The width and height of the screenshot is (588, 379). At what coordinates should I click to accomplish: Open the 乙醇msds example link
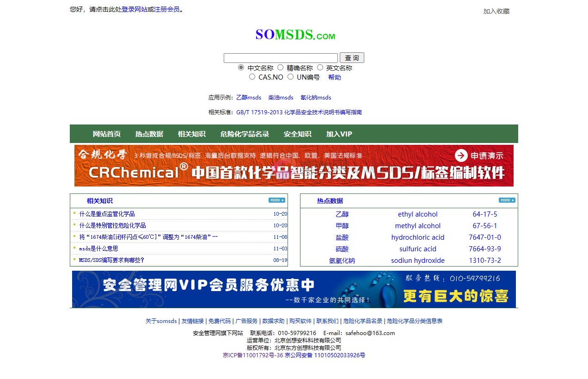(x=249, y=98)
